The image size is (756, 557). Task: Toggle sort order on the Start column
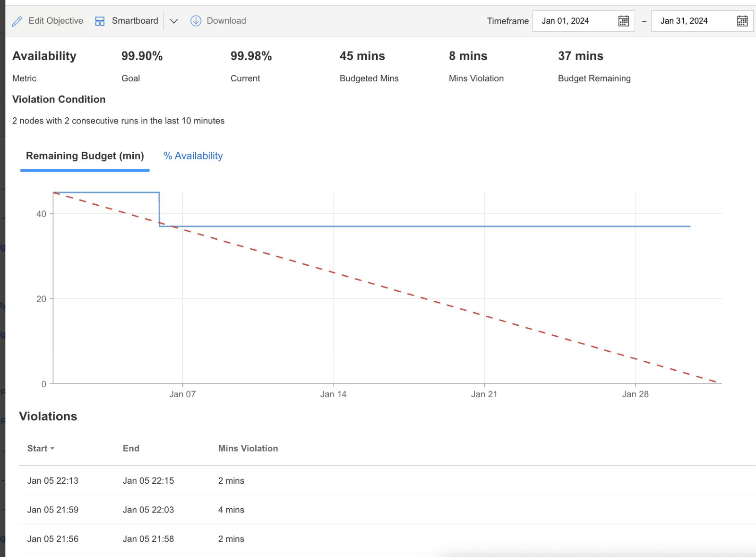tap(40, 448)
